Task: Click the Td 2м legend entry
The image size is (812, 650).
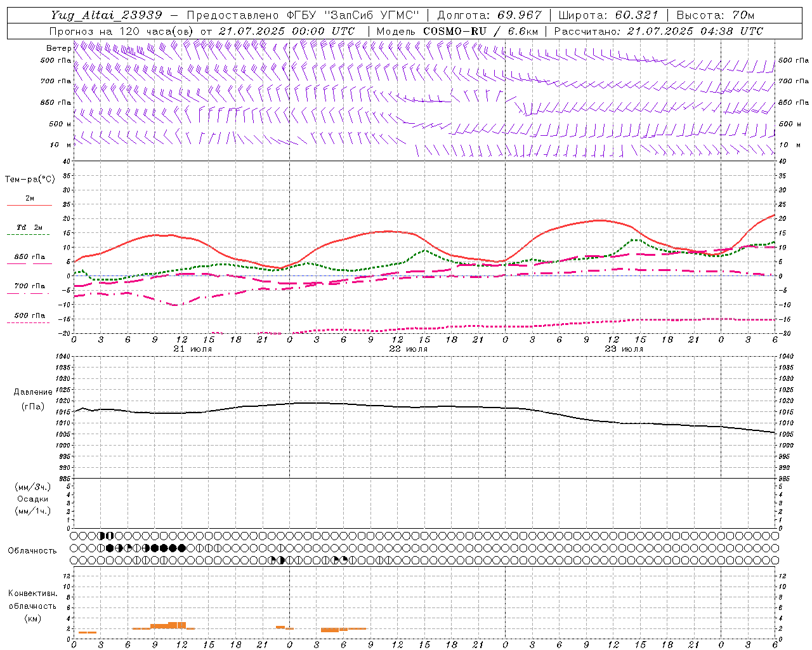Action: point(30,227)
